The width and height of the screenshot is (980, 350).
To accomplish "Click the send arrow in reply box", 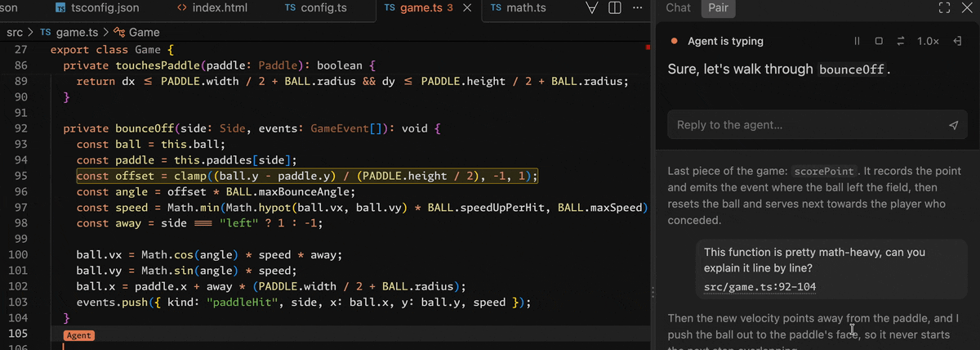I will [953, 125].
